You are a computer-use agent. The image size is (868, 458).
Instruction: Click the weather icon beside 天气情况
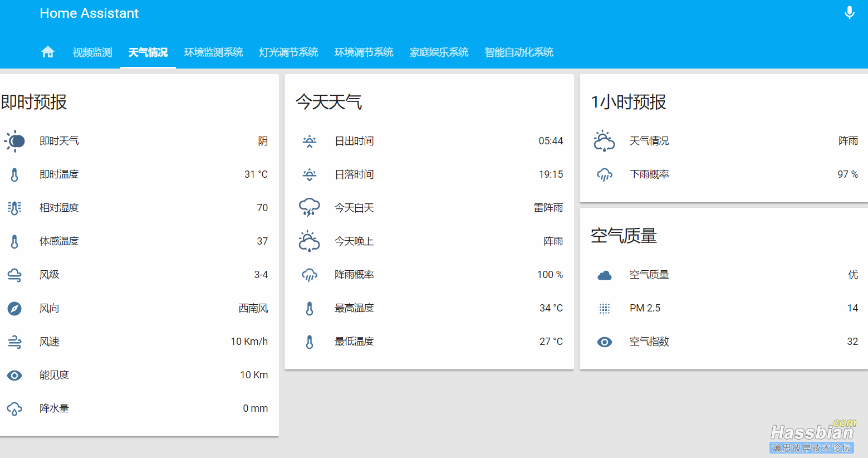(x=605, y=141)
